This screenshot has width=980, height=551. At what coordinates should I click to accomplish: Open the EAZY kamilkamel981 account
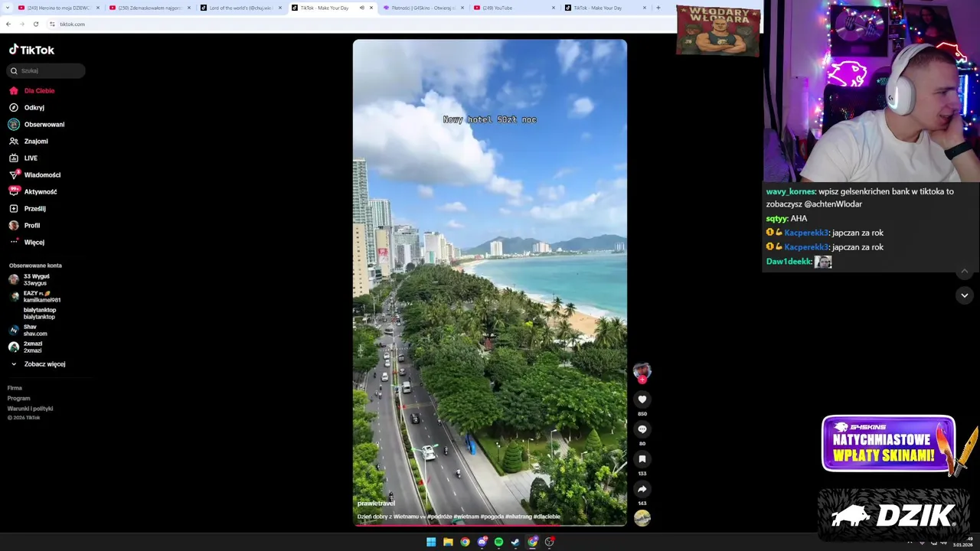click(x=34, y=296)
